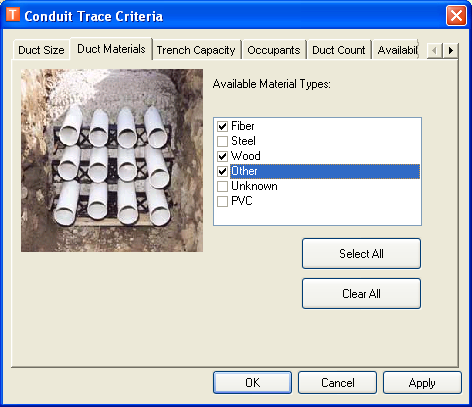
Task: Check the PVC material checkbox
Action: coord(222,201)
